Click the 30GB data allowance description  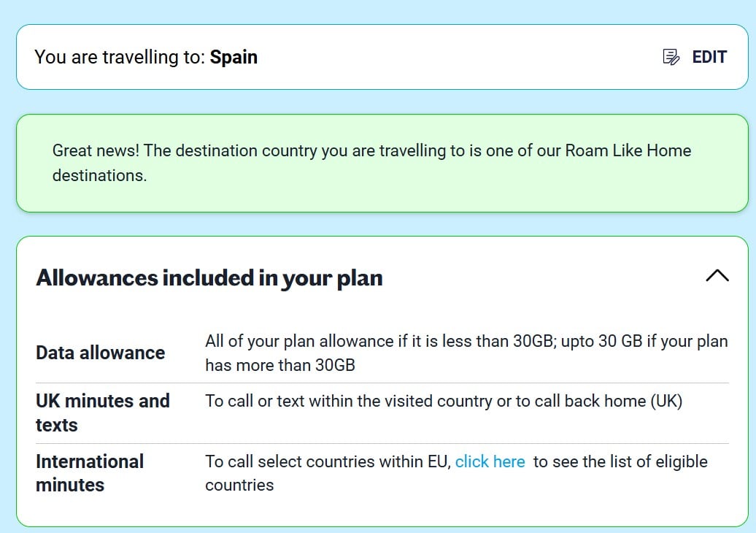click(x=466, y=353)
